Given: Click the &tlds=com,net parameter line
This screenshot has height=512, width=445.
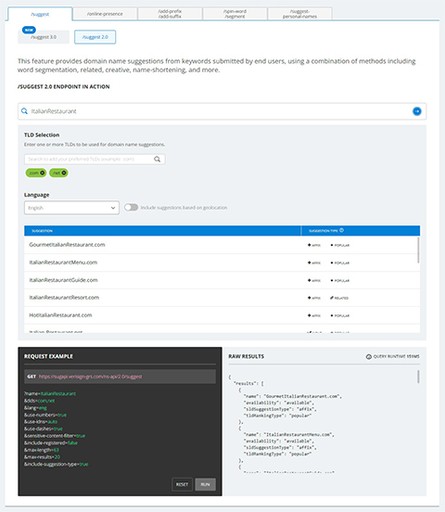Looking at the screenshot, I should click(39, 401).
